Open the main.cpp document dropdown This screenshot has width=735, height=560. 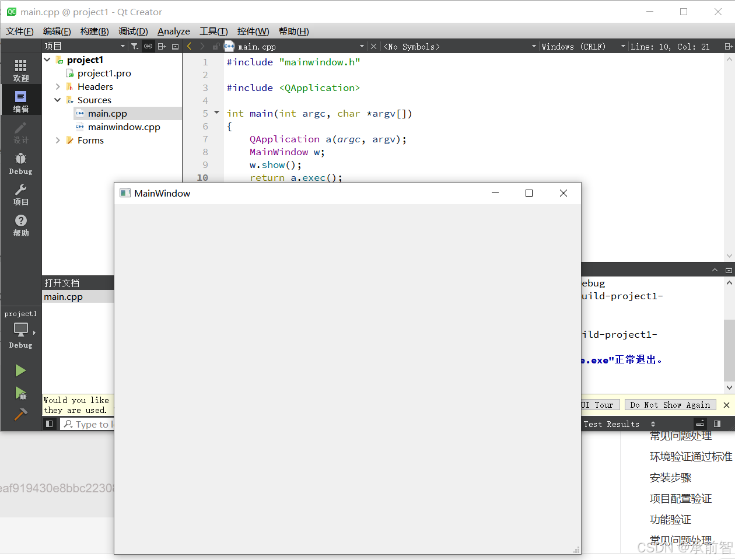coord(362,46)
